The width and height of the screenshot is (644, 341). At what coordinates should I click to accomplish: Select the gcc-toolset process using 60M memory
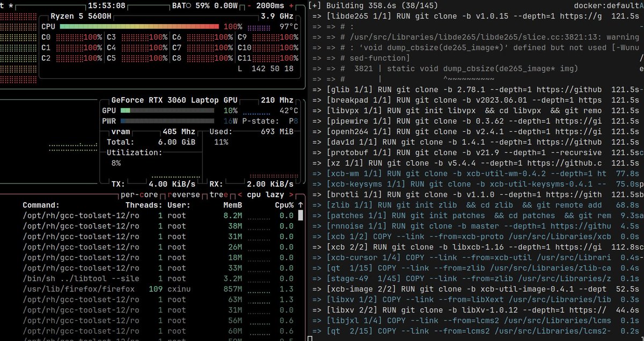158,331
